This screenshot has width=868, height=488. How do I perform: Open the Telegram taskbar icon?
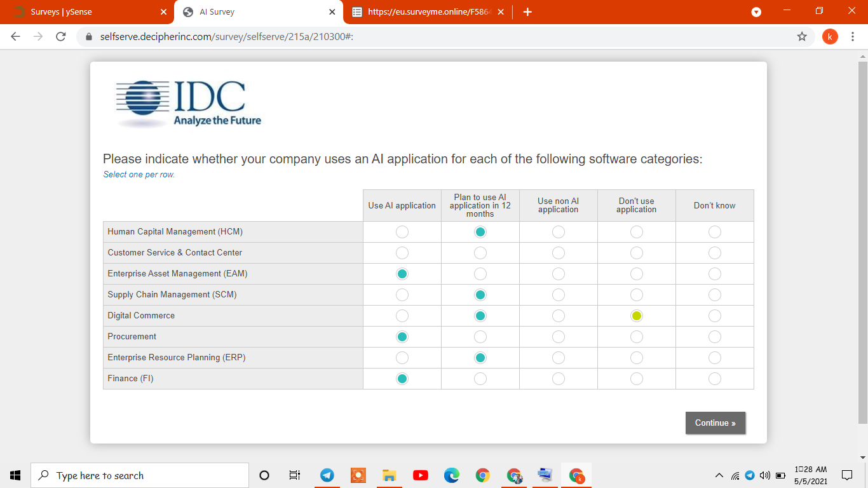[327, 475]
